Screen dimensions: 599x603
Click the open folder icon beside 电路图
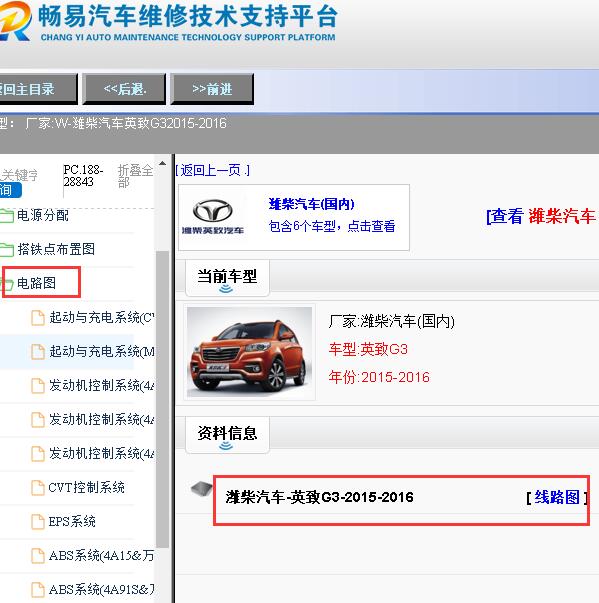[x=7, y=284]
